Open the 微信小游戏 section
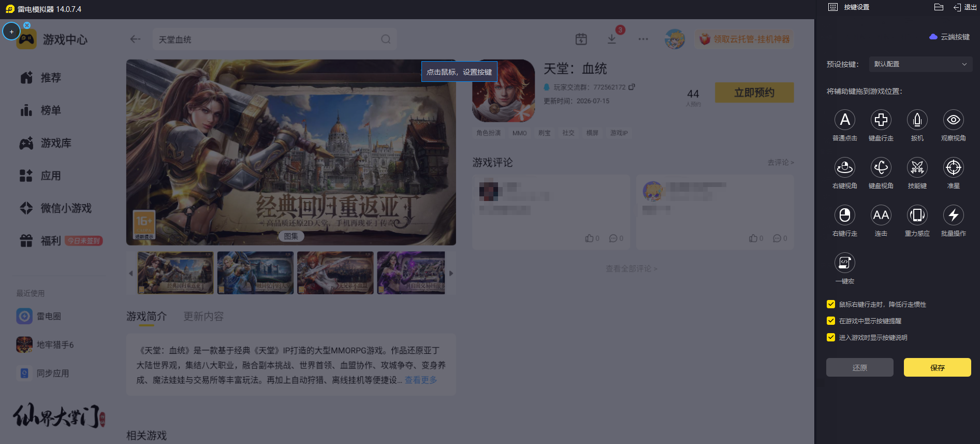The width and height of the screenshot is (980, 444). coord(55,208)
